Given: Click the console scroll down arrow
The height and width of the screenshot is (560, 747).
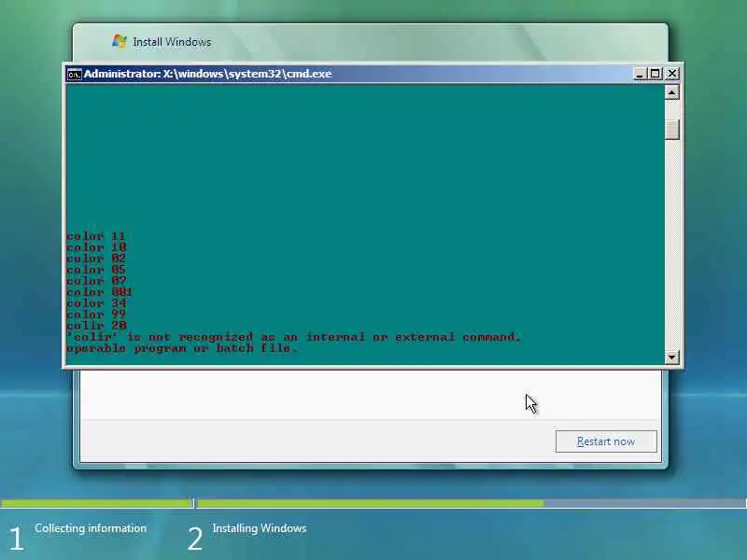Looking at the screenshot, I should click(x=671, y=357).
